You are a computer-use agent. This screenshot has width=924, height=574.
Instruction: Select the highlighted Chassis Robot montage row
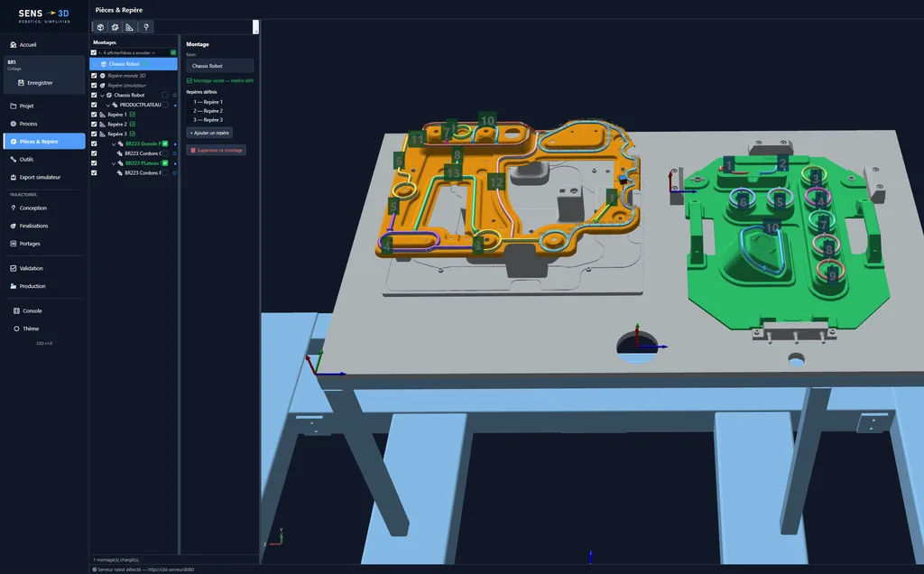tap(134, 64)
